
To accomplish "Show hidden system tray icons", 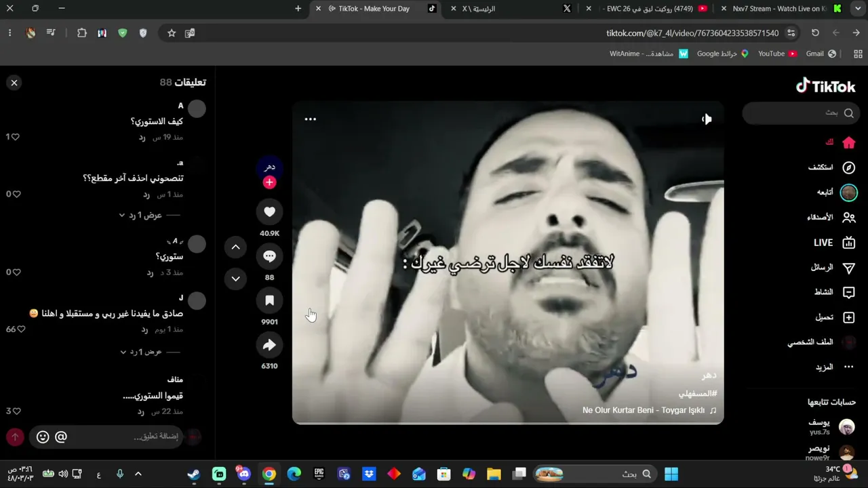I will point(138,474).
